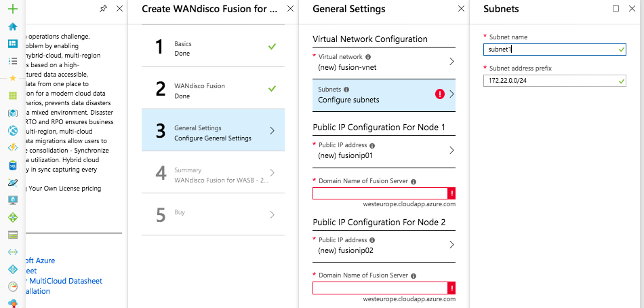Expand the Virtual network (new) fusion-vnet selector
Viewport: 644px width, 308px height.
[x=384, y=62]
